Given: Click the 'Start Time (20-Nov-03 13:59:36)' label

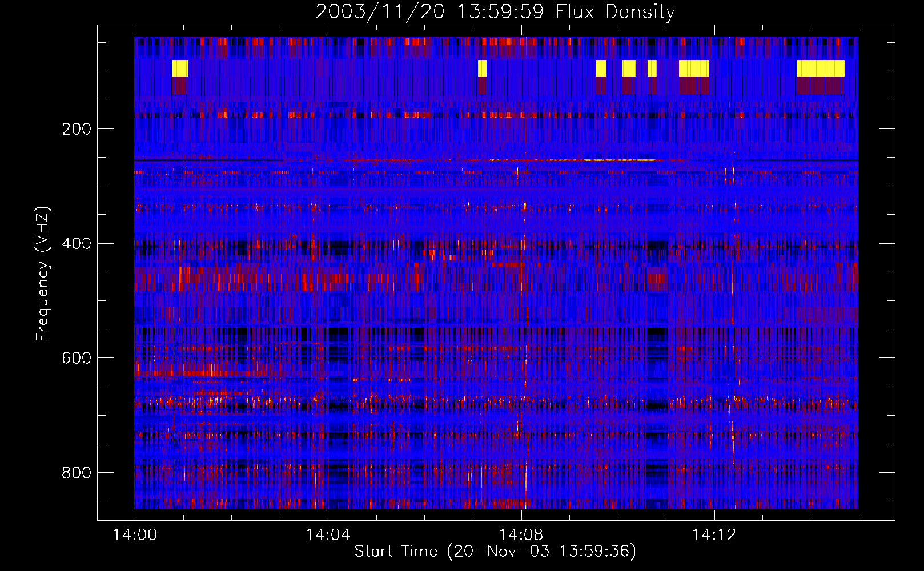Looking at the screenshot, I should pyautogui.click(x=495, y=552).
